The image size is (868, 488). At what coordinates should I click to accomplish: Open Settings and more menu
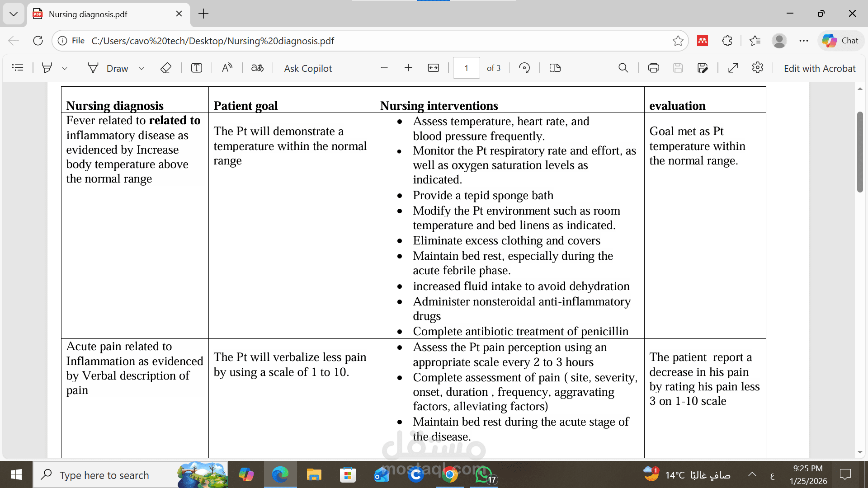tap(803, 41)
